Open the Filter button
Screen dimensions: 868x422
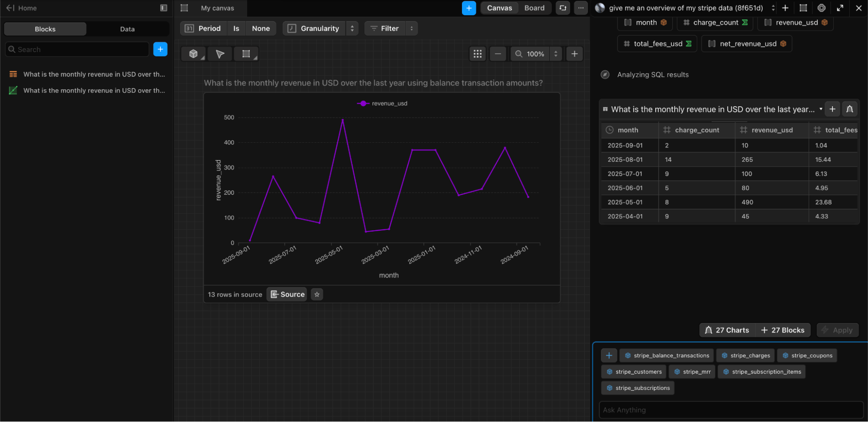pyautogui.click(x=385, y=29)
